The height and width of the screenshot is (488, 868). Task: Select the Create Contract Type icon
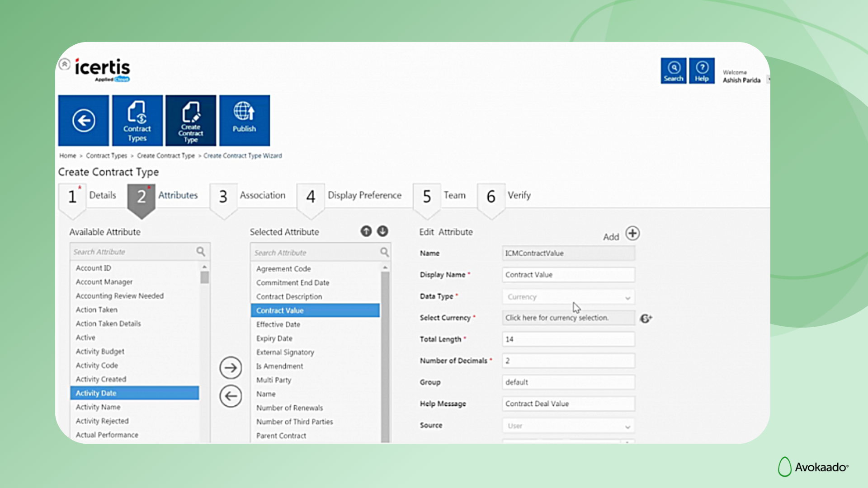click(191, 120)
